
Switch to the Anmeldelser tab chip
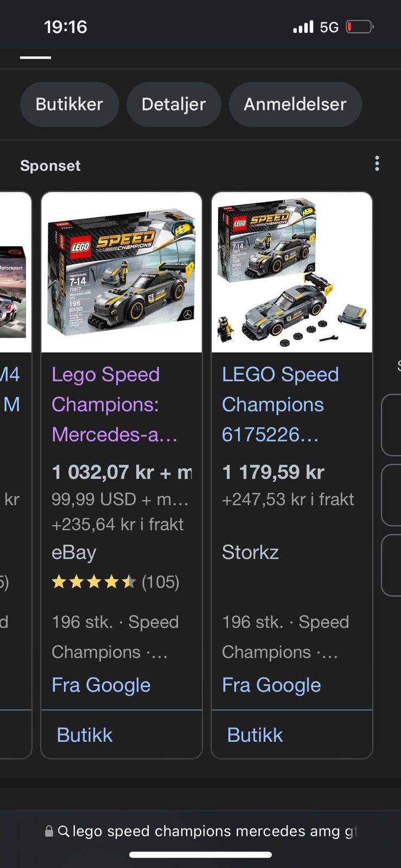point(295,104)
